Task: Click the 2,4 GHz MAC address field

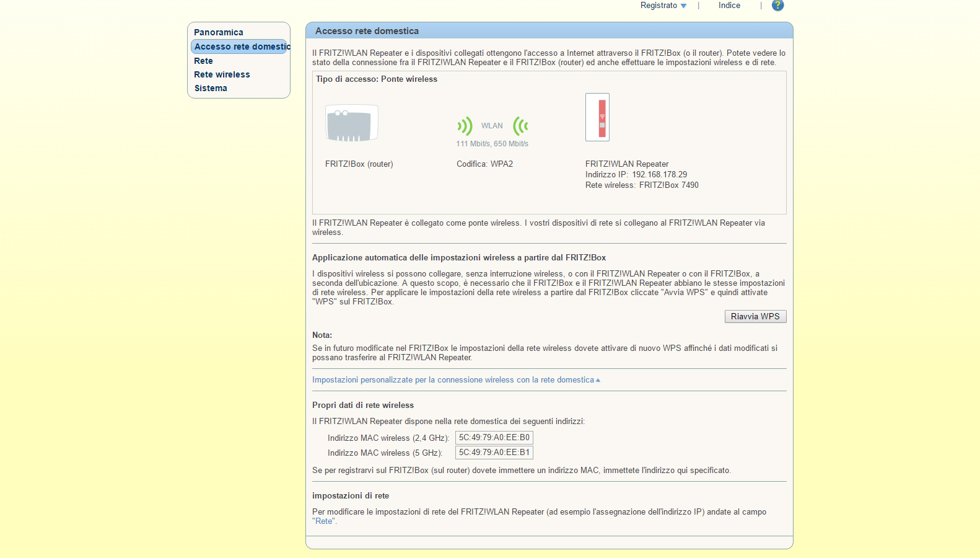Action: pos(494,438)
